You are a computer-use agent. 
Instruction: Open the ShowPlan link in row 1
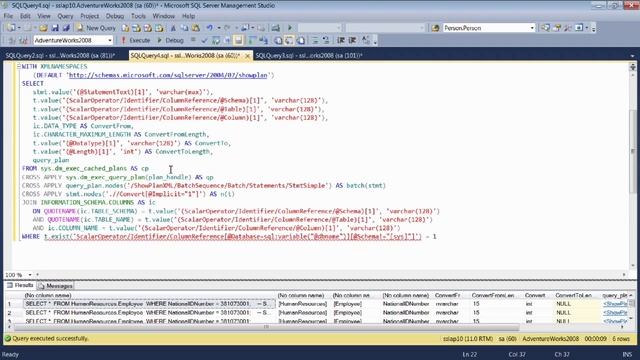(616, 304)
